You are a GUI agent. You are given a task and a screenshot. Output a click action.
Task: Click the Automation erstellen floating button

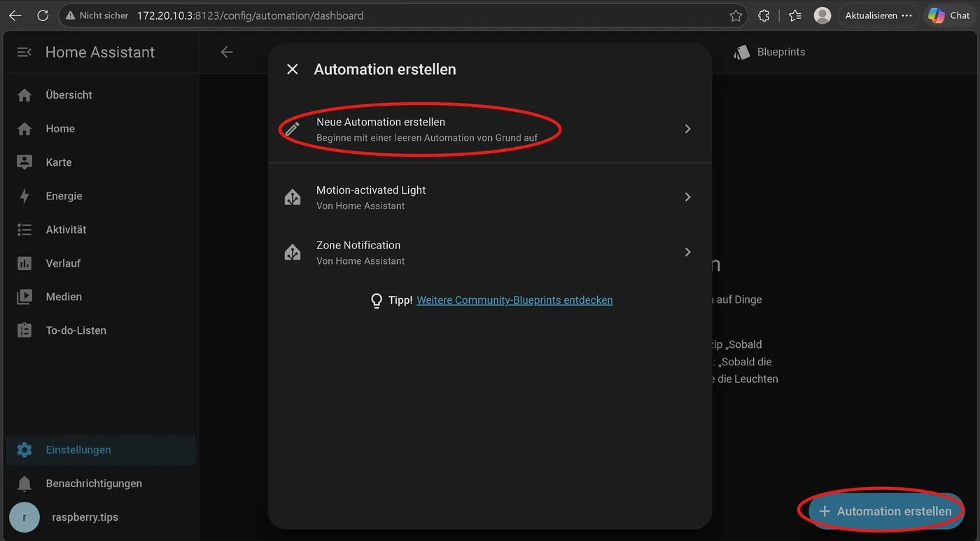885,511
